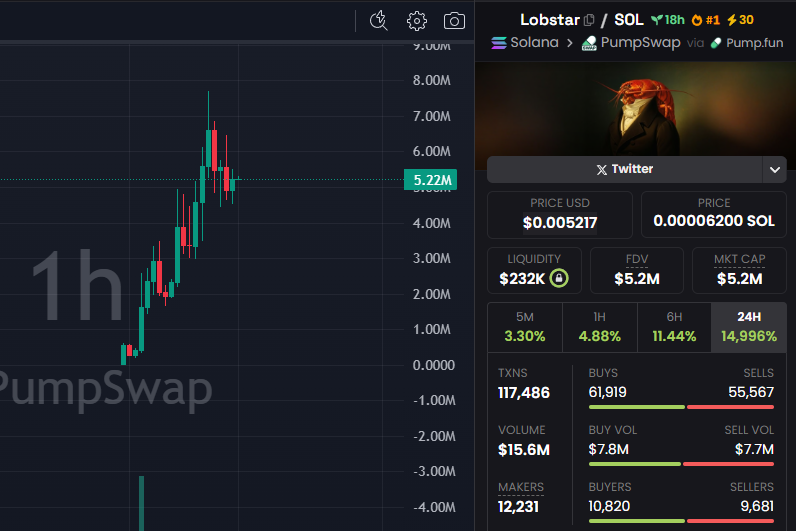The image size is (796, 531).
Task: Select the 1H change tab
Action: 600,327
